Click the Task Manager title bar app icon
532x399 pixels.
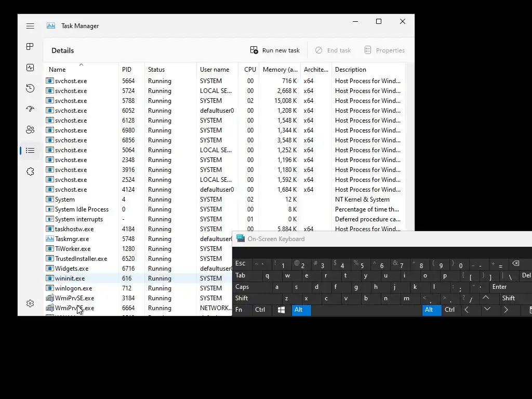(51, 26)
